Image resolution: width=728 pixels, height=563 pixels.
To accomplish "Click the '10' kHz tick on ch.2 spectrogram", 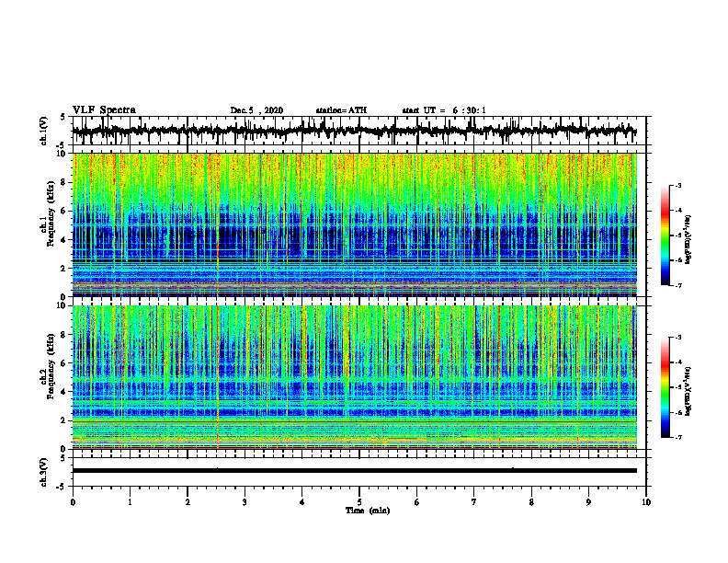I will (x=63, y=305).
